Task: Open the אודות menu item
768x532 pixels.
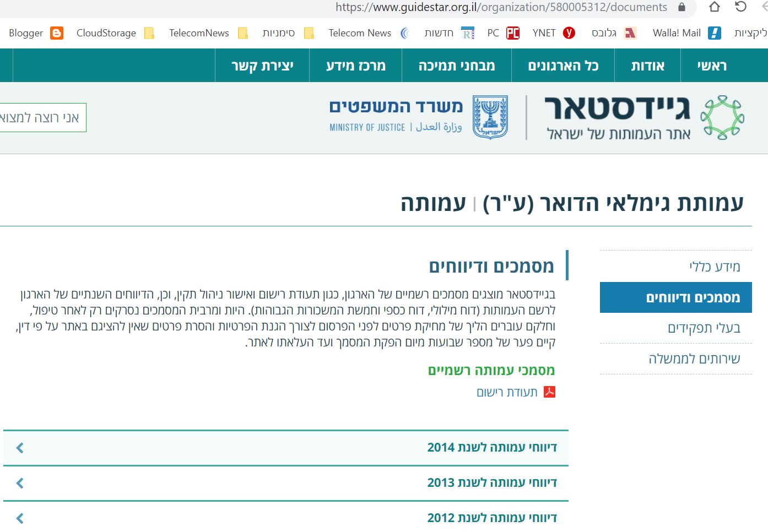Action: 648,66
